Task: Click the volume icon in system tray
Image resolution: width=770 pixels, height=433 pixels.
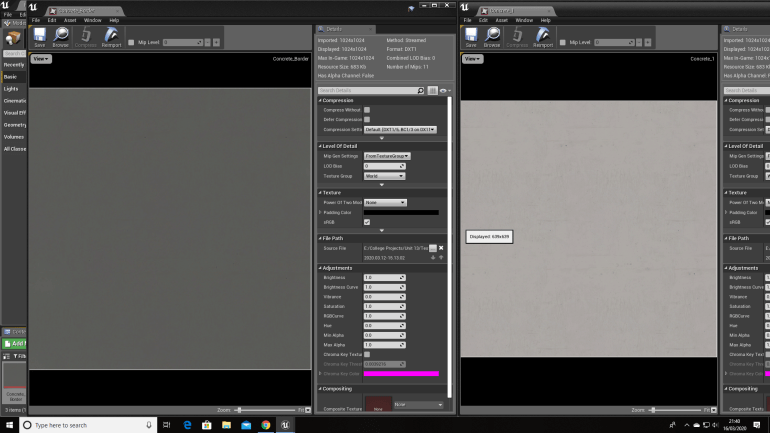Action: click(715, 425)
